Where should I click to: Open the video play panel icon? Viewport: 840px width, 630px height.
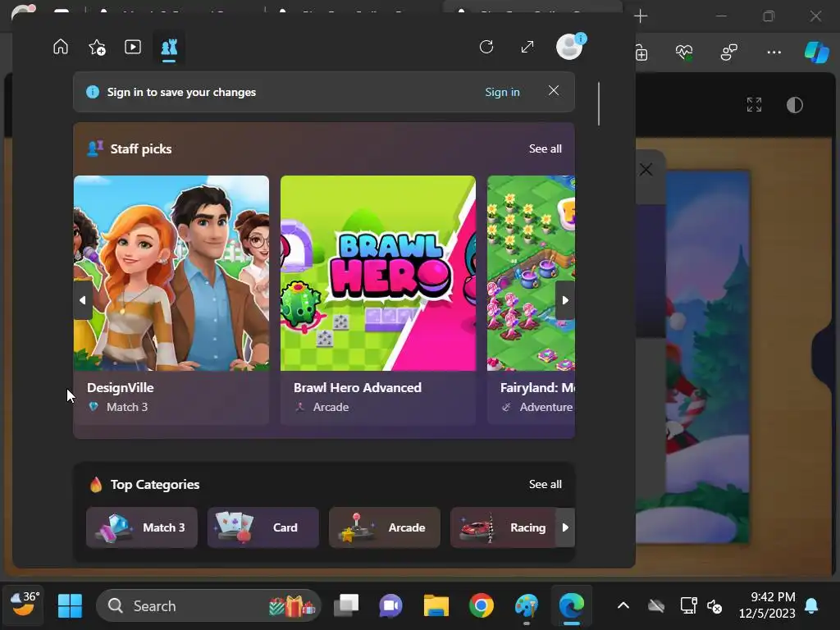pyautogui.click(x=133, y=47)
